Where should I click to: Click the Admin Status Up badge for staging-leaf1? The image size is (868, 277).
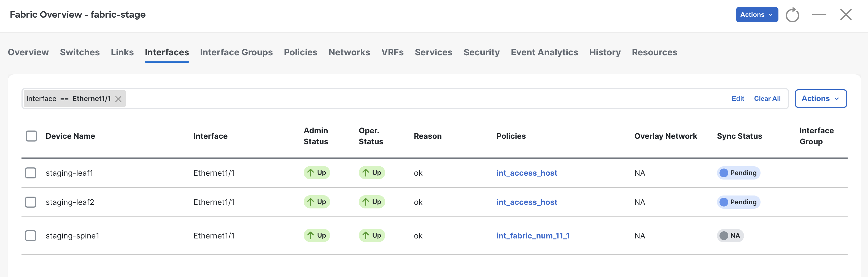(x=316, y=173)
